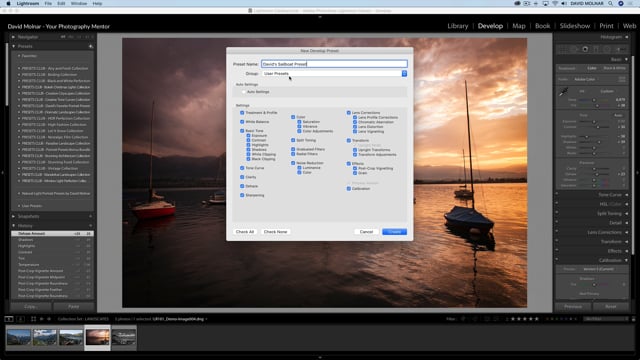Click the grid view icon in filmstrip bar
The image size is (640, 360).
tap(33, 319)
